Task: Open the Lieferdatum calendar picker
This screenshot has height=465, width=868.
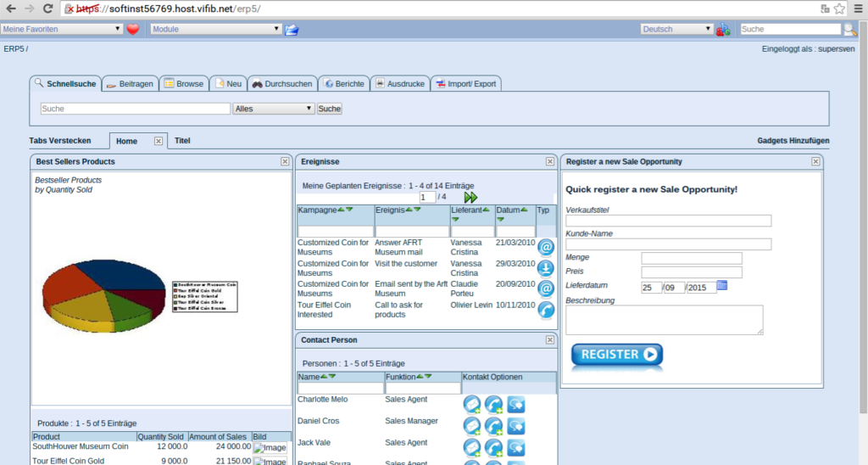Action: coord(722,286)
